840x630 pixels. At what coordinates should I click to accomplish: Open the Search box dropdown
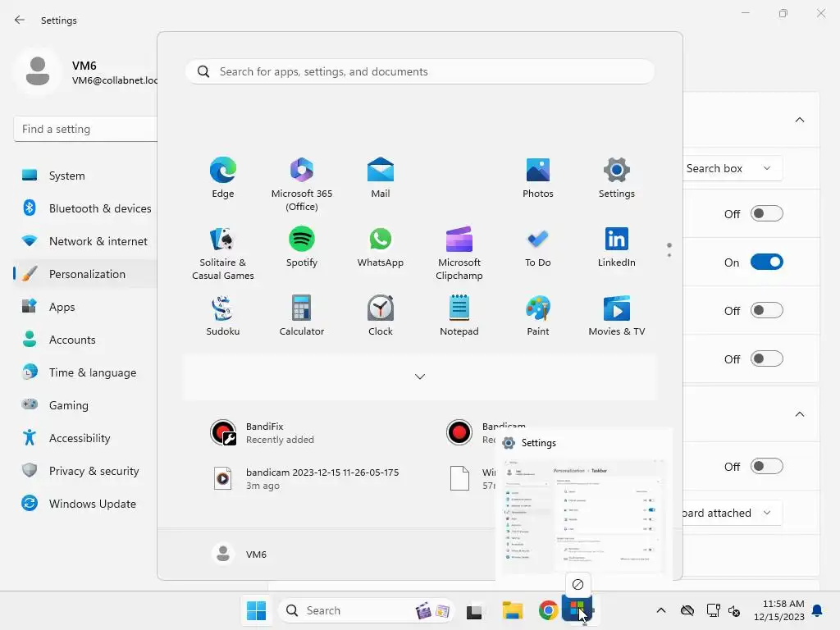pos(732,168)
